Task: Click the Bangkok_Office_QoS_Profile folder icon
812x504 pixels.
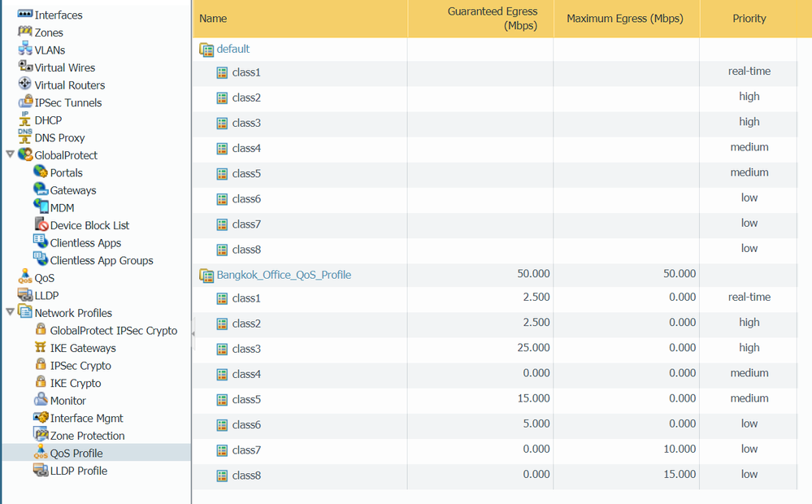Action: pos(206,275)
